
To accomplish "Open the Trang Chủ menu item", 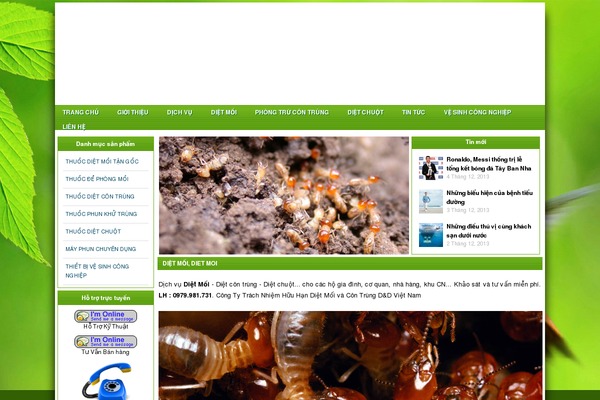I will pos(80,112).
